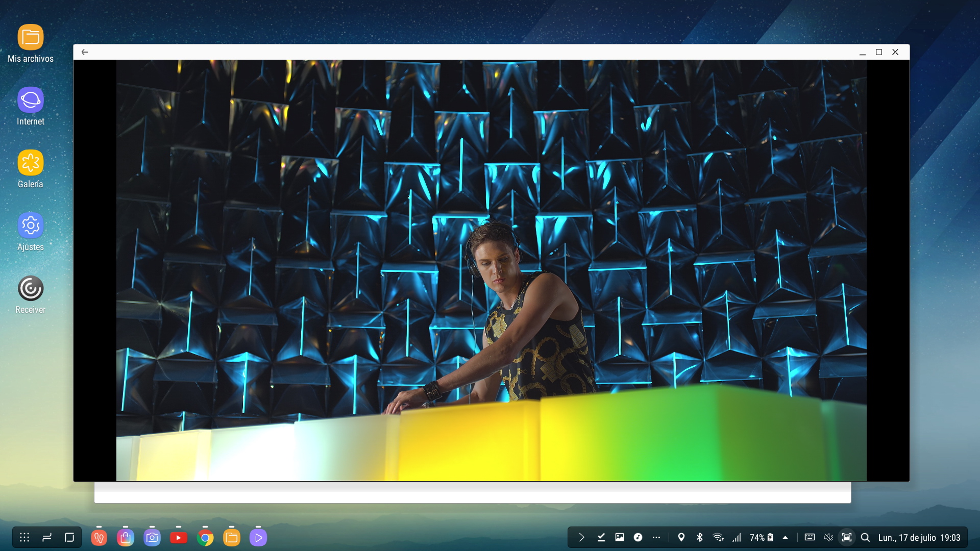Screen dimensions: 980x551
Task: Click the taskbar overlapping-squares icon
Action: tap(69, 537)
